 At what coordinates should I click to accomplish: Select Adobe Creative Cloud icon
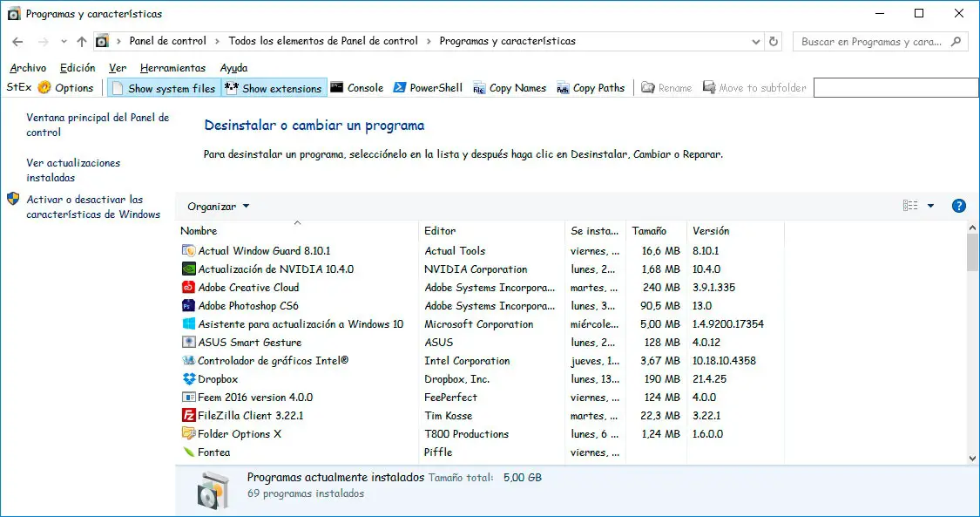[188, 288]
